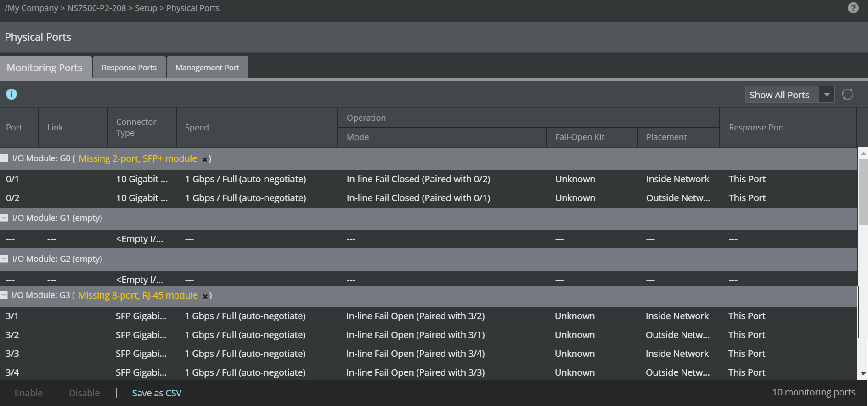The image size is (868, 406).
Task: Select port 3/2 row
Action: point(428,335)
